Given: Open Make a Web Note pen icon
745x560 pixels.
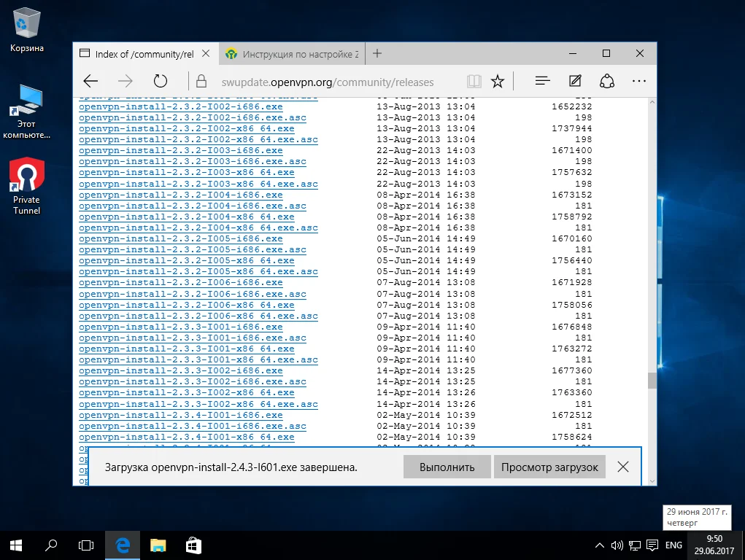Looking at the screenshot, I should pos(575,81).
